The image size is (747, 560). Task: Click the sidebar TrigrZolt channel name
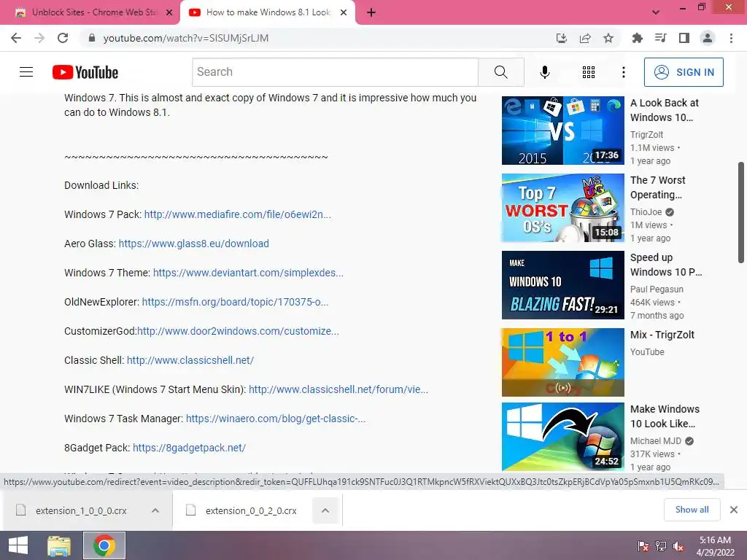coord(646,135)
